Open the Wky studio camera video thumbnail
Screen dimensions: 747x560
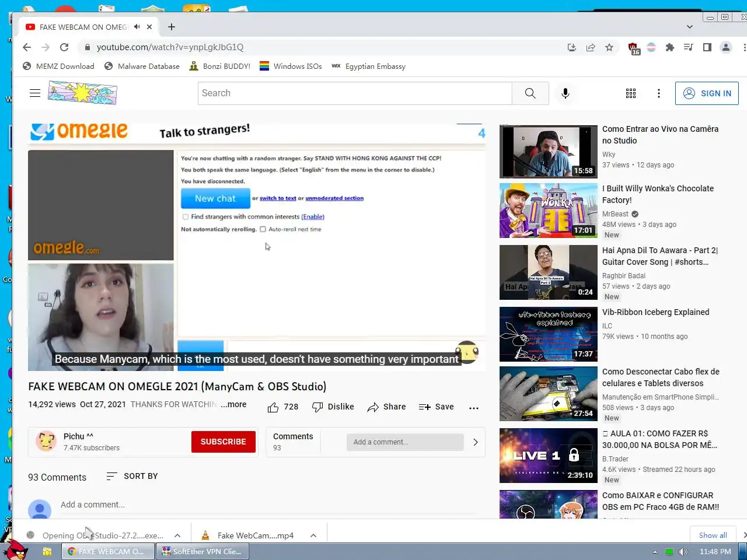tap(549, 152)
